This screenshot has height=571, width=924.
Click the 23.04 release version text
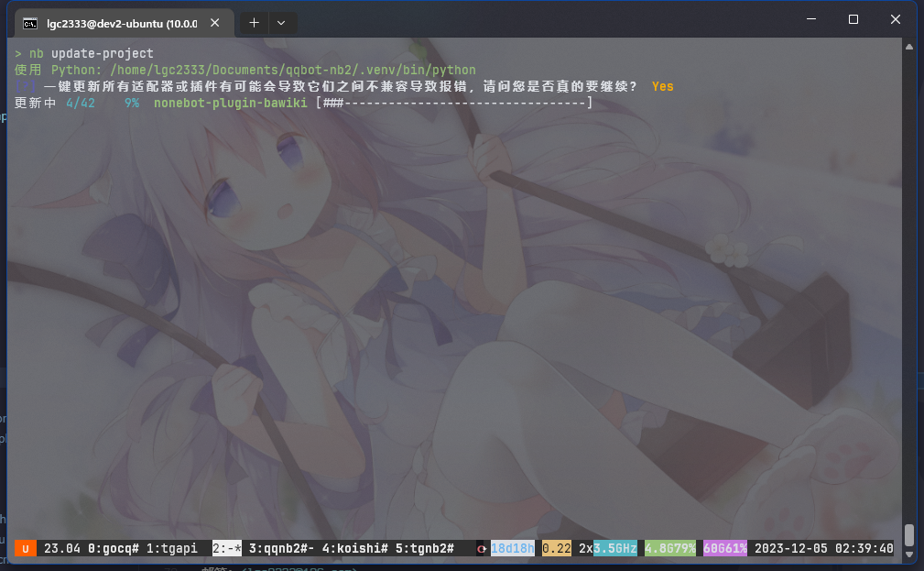[62, 549]
